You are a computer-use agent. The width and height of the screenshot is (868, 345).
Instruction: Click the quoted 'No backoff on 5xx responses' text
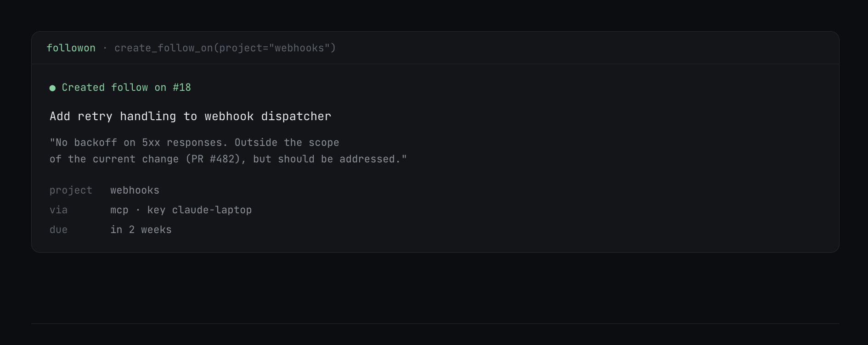point(139,143)
